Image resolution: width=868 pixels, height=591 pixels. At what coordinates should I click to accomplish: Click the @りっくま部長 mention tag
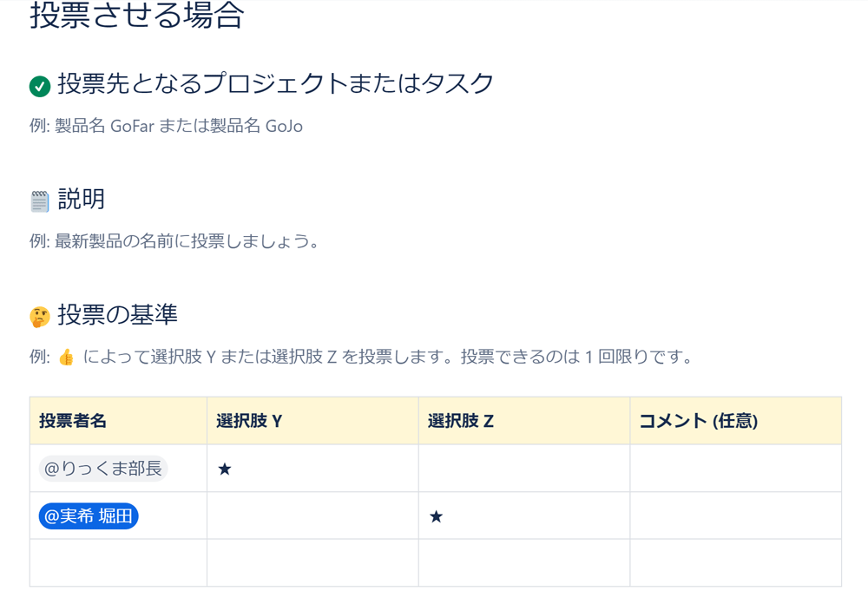tap(102, 469)
